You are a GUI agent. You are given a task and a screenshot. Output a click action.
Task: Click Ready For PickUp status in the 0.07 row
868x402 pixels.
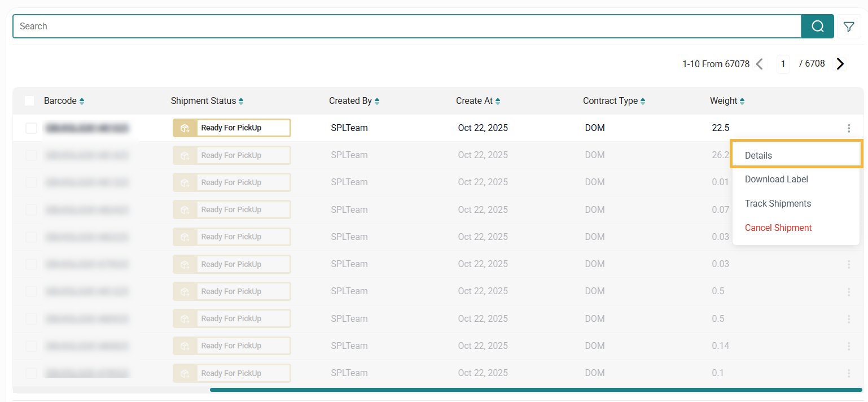[232, 209]
